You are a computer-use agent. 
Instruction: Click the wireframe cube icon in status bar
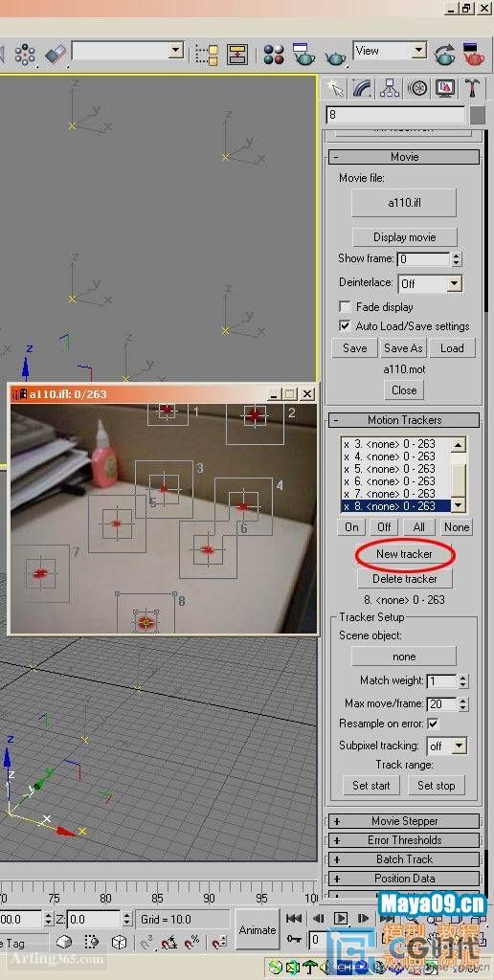tap(119, 942)
